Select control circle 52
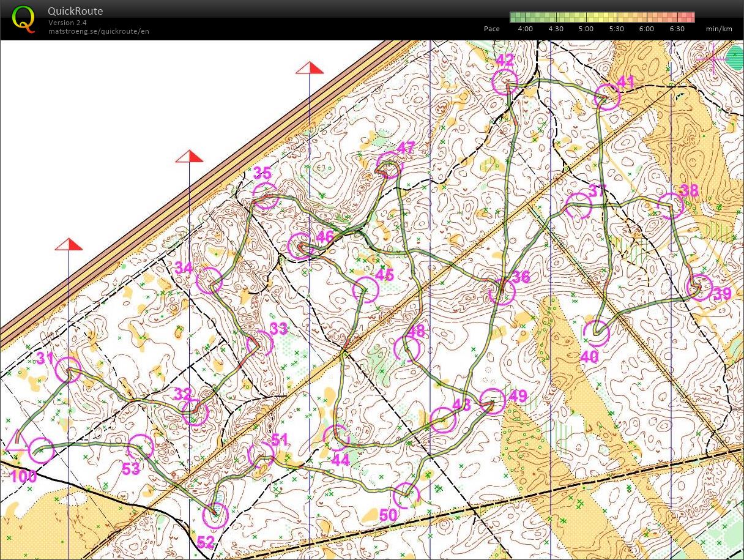Viewport: 744px width, 560px height. point(215,515)
